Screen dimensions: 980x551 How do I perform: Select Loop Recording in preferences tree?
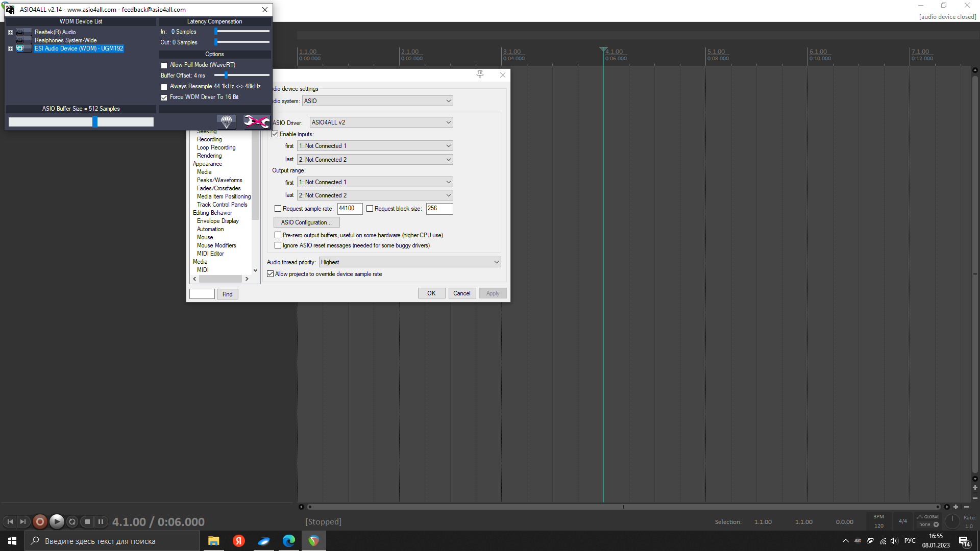216,147
